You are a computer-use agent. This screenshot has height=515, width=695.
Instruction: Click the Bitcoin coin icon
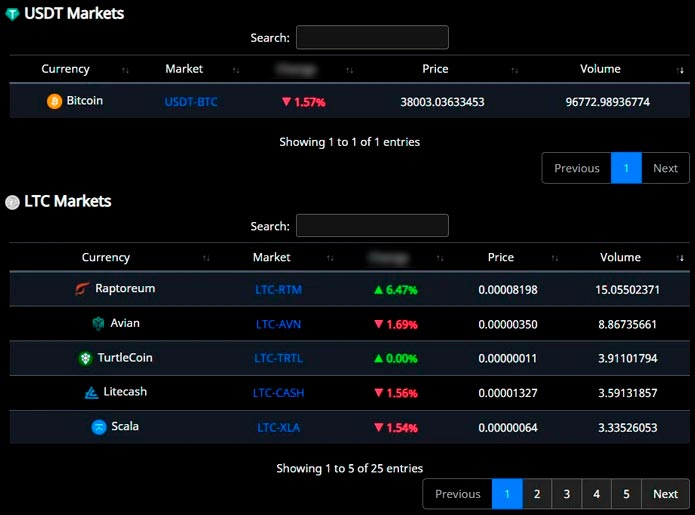coord(54,101)
